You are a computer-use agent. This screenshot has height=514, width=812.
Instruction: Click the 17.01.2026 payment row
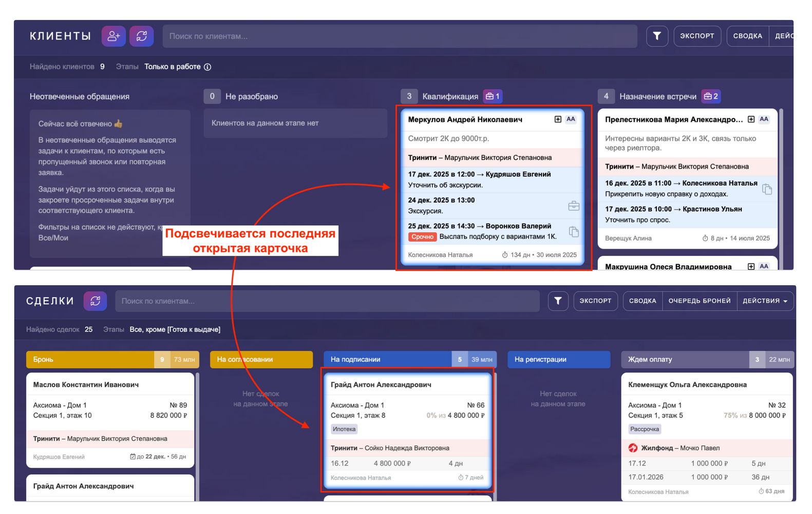click(707, 477)
